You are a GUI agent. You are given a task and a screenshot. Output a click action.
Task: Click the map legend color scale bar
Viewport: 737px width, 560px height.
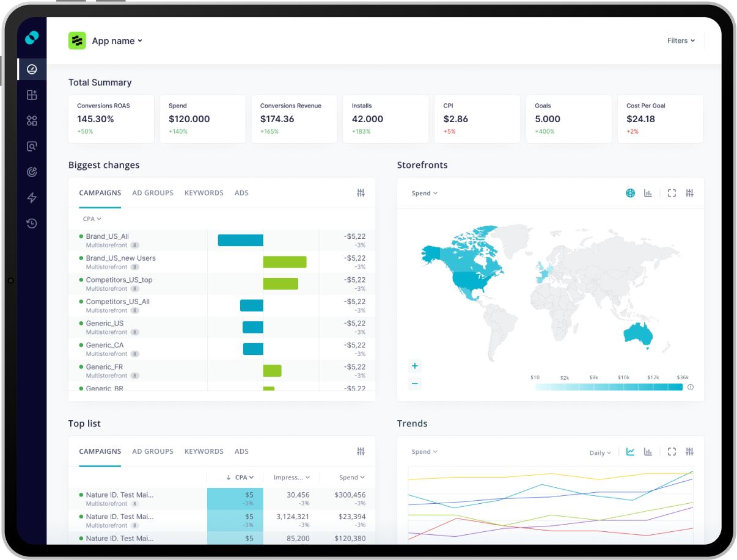coord(609,387)
